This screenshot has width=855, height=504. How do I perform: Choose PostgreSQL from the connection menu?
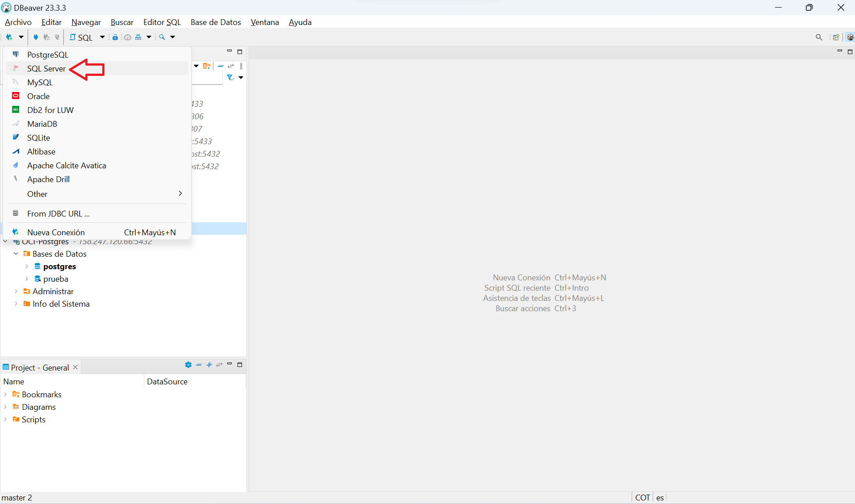[97, 54]
